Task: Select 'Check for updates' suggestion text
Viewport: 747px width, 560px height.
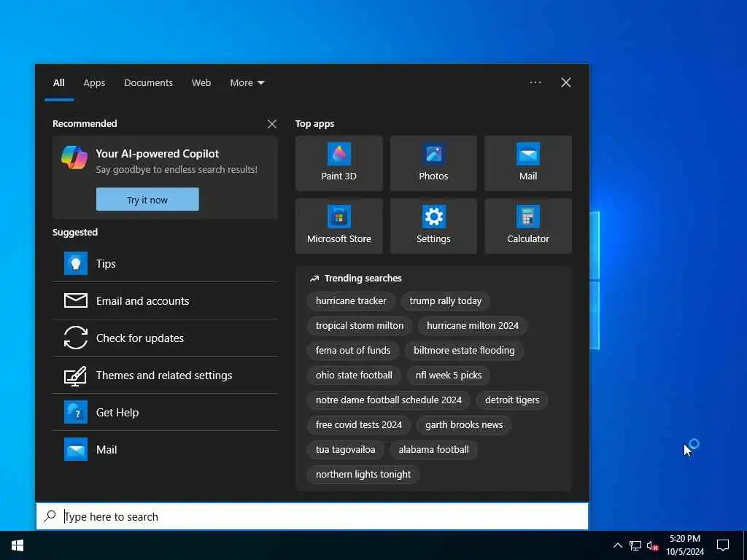Action: pos(139,338)
